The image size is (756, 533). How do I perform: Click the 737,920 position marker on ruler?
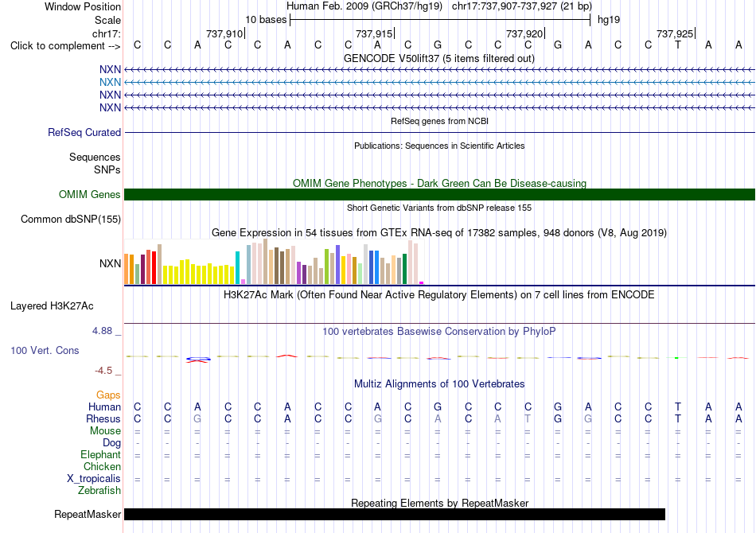[524, 33]
